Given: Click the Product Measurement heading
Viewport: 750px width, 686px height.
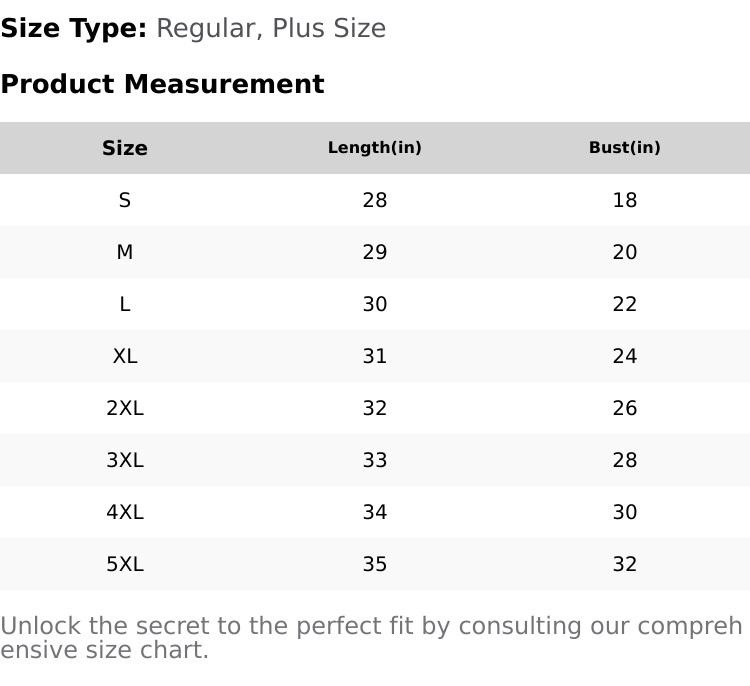Looking at the screenshot, I should click(x=162, y=84).
